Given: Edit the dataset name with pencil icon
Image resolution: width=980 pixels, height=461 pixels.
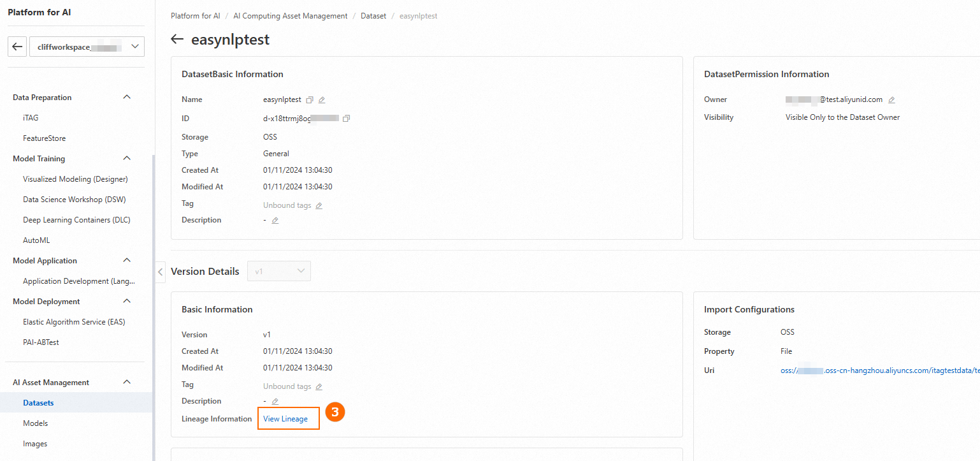Looking at the screenshot, I should [x=322, y=100].
